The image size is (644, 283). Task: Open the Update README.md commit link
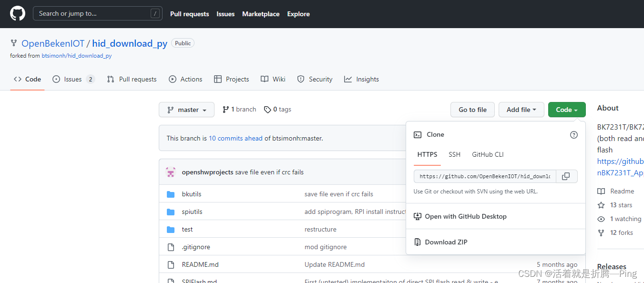335,264
